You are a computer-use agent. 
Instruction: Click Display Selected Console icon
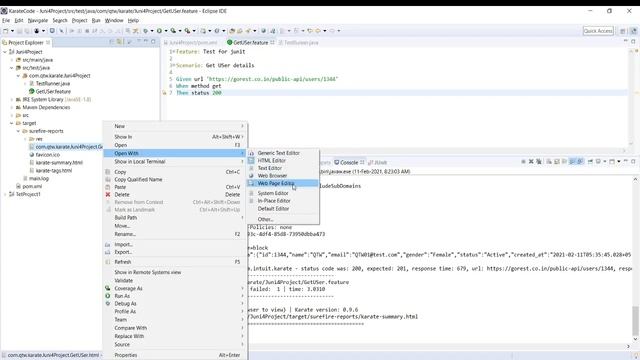point(598,162)
